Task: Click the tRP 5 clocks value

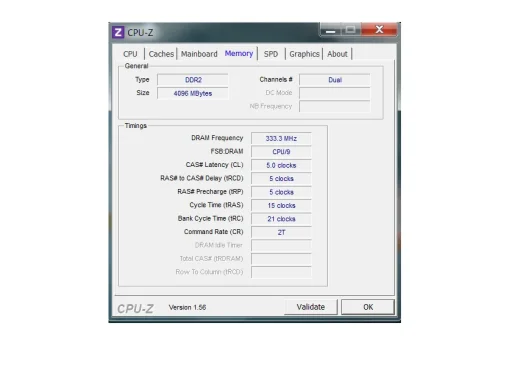Action: click(281, 192)
